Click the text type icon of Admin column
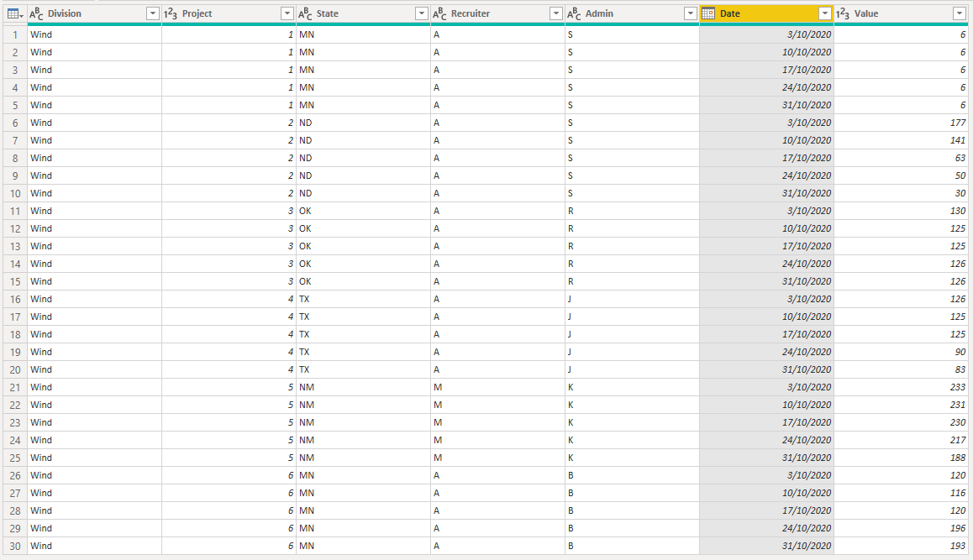The image size is (973, 560). click(x=575, y=13)
